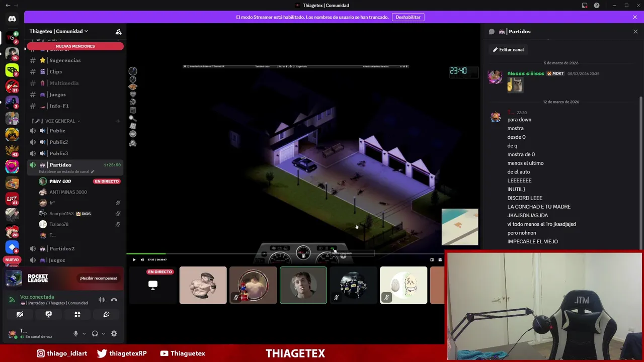
Task: Select the EN DIRECTO stream tile
Action: coord(152,285)
